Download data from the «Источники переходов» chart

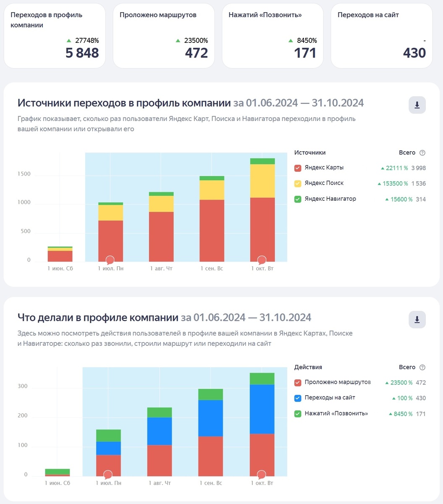(x=417, y=105)
